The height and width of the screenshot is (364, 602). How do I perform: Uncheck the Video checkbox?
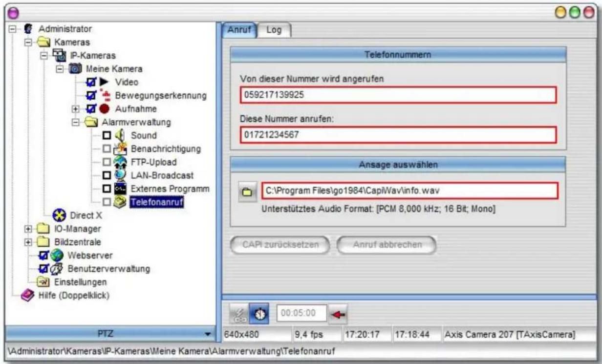[x=91, y=82]
